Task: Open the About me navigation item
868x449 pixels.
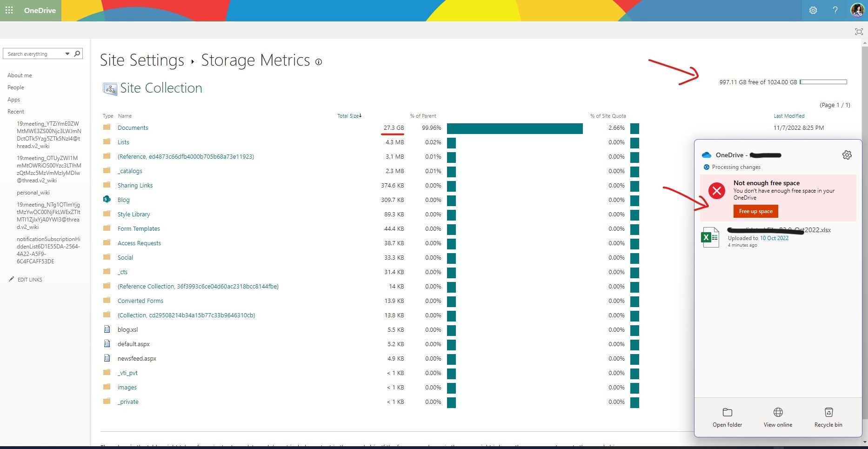Action: [20, 75]
